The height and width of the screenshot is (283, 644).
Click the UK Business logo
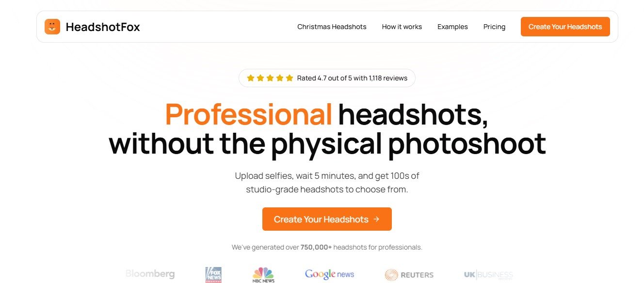pos(488,275)
